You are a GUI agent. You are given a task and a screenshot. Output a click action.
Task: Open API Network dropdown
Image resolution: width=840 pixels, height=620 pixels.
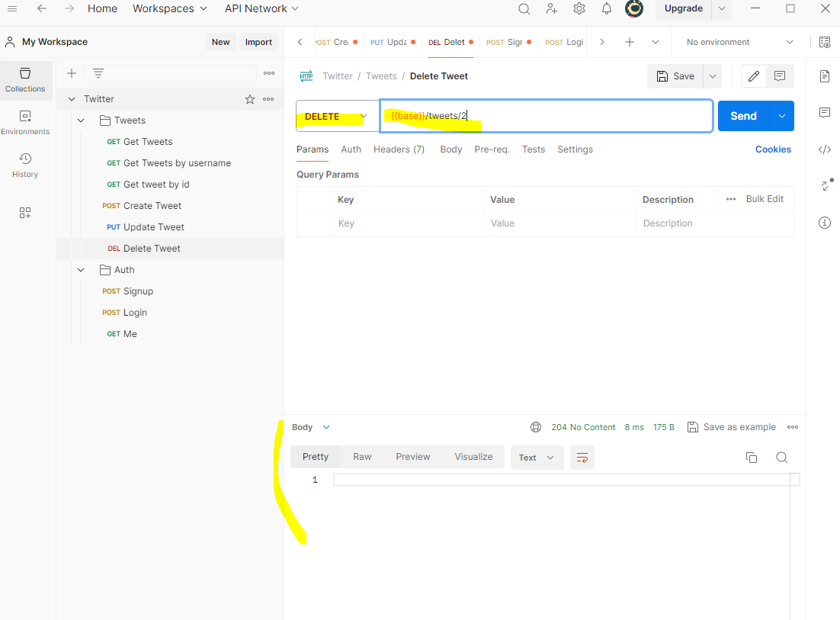pos(261,8)
